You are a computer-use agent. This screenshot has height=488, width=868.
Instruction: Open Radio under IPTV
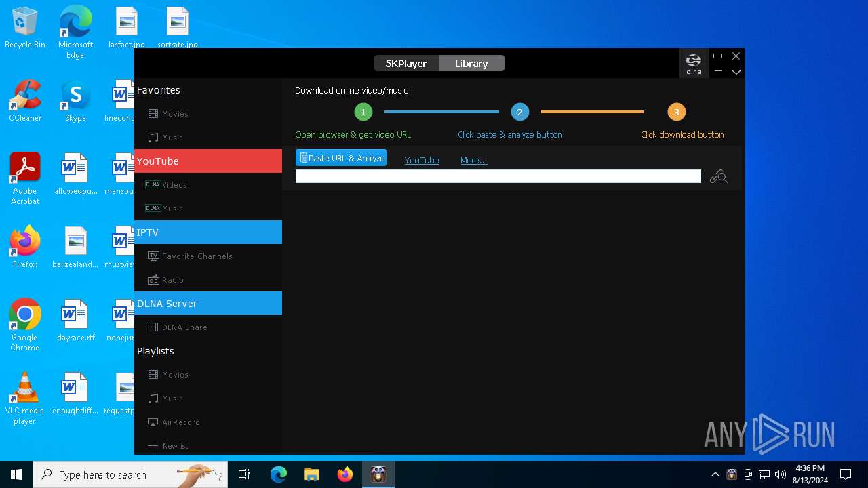[x=208, y=280]
